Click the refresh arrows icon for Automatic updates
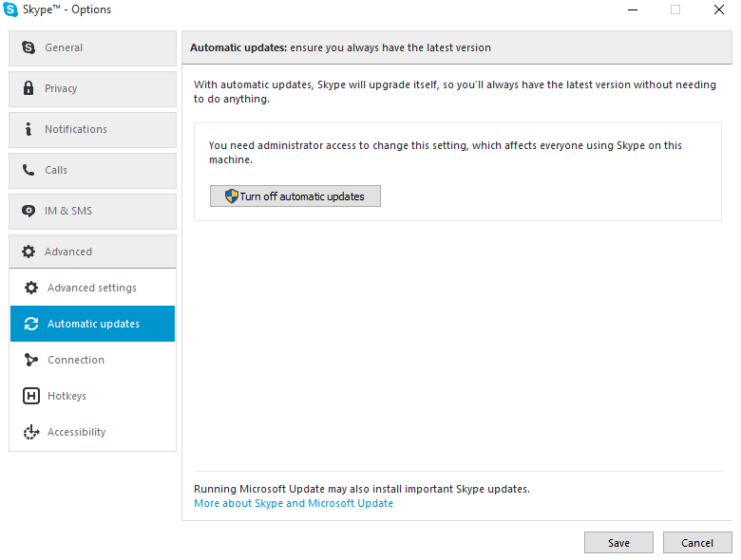The width and height of the screenshot is (741, 560). 31,324
